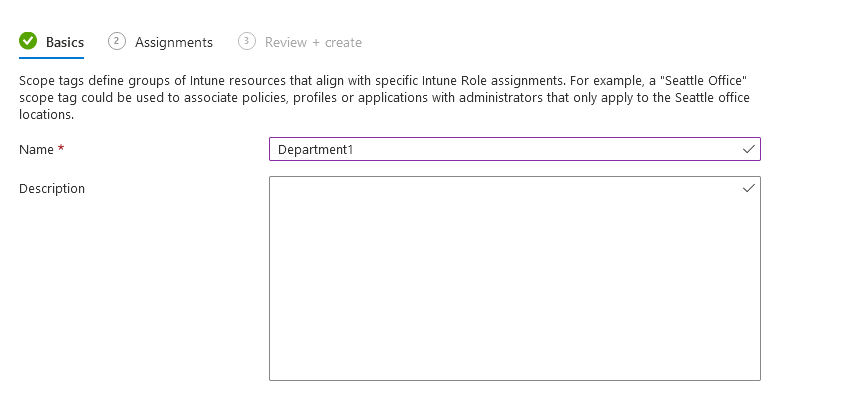Image resolution: width=862 pixels, height=417 pixels.
Task: Open the Assignments tab
Action: click(x=161, y=42)
